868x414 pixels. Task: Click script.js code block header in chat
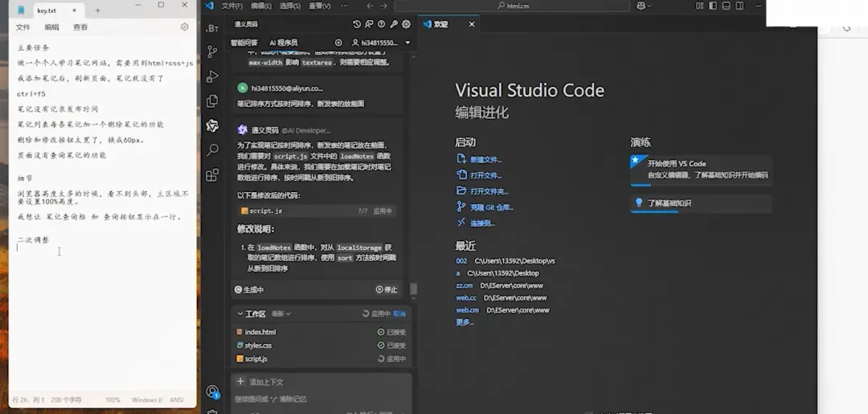(x=317, y=211)
